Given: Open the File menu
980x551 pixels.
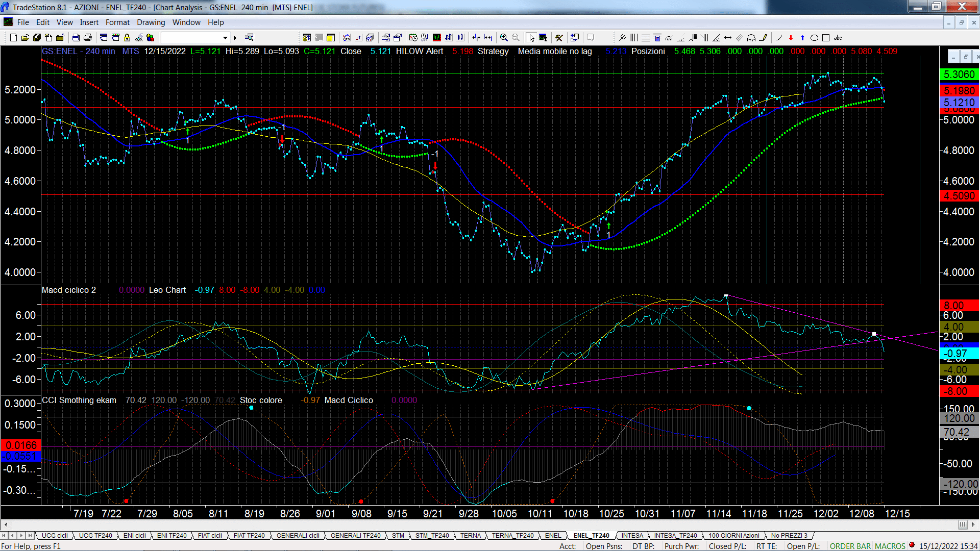Looking at the screenshot, I should tap(23, 22).
